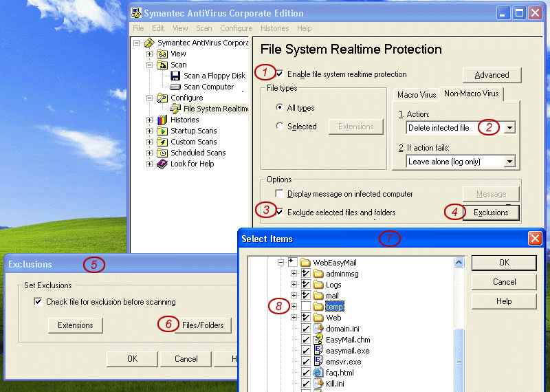Open the Configure menu
Viewport: 550px width, 392px height.
[x=236, y=28]
